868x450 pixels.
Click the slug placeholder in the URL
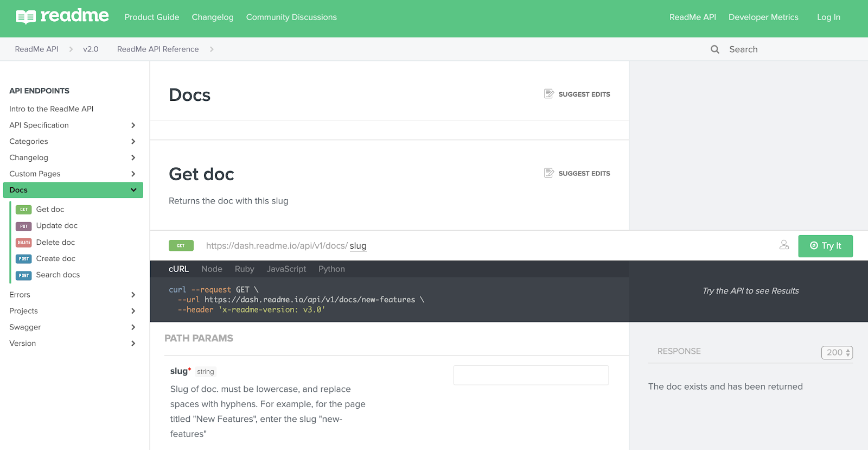[x=358, y=246]
